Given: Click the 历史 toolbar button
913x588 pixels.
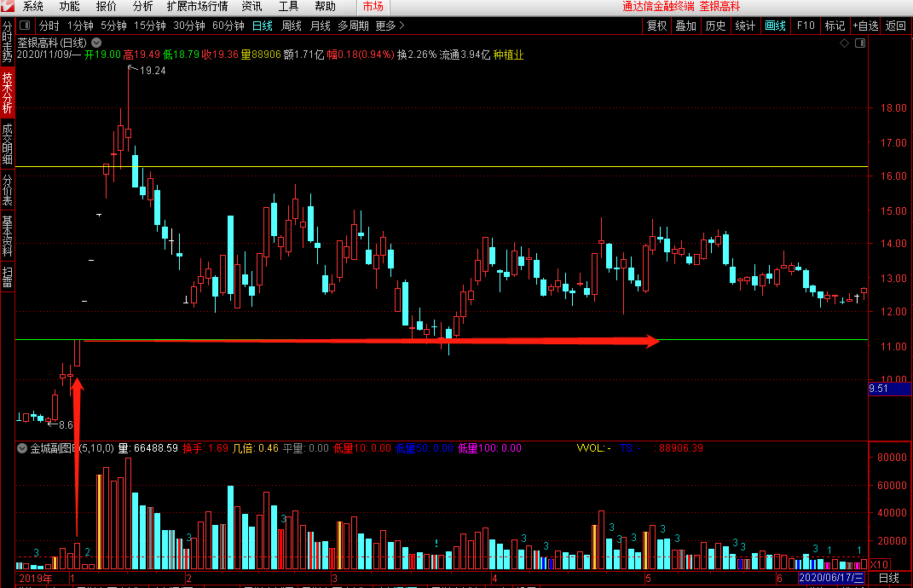Looking at the screenshot, I should pos(715,26).
